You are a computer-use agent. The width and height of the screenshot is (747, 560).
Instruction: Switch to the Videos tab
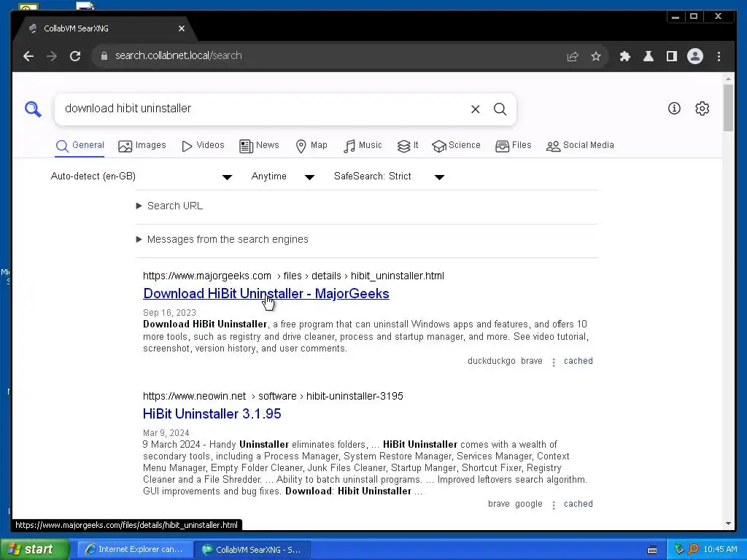point(203,146)
